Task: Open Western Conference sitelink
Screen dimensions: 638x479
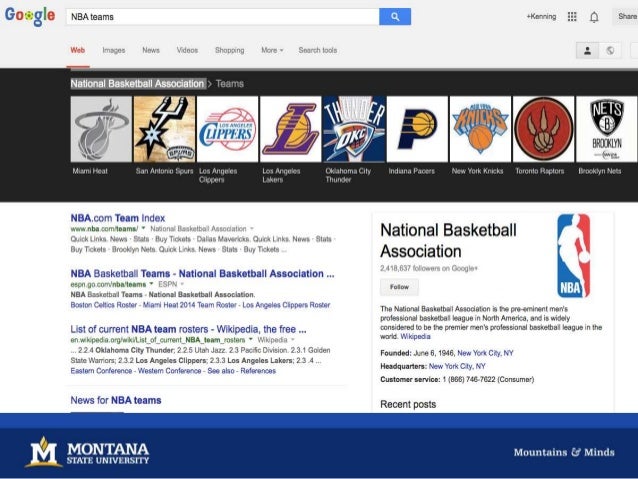Action: [x=170, y=371]
